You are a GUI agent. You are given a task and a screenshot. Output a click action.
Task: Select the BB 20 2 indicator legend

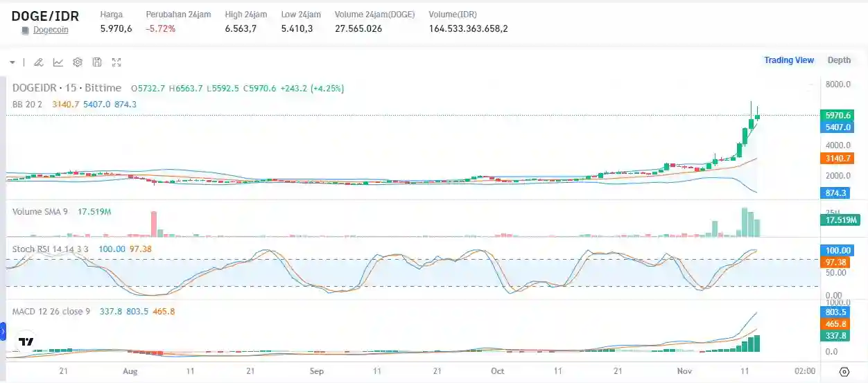pyautogui.click(x=28, y=104)
